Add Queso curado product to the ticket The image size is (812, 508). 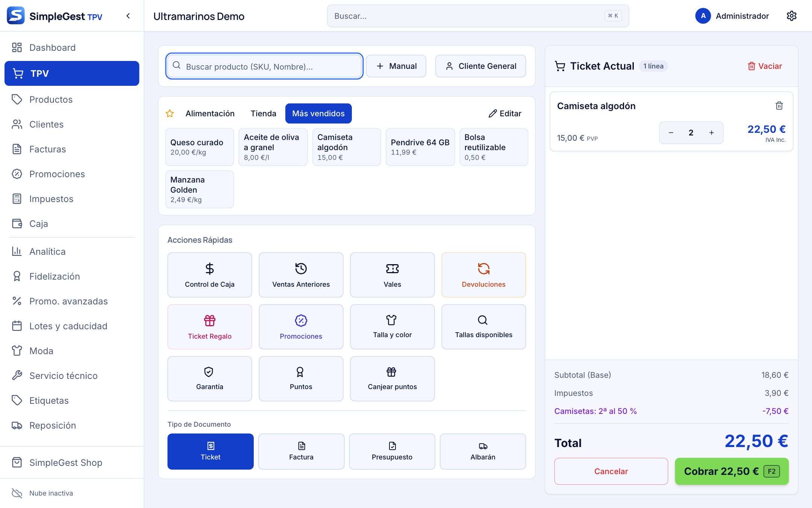click(x=200, y=147)
